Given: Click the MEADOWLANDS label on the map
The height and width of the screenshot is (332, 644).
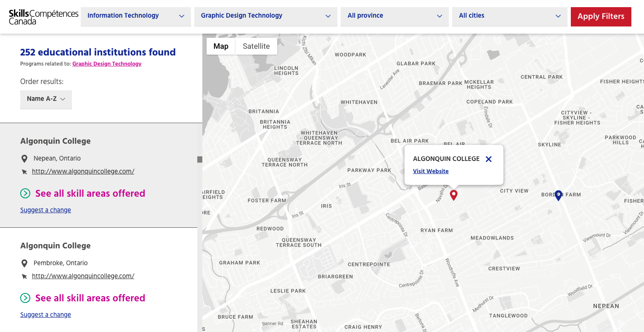Looking at the screenshot, I should [x=492, y=238].
